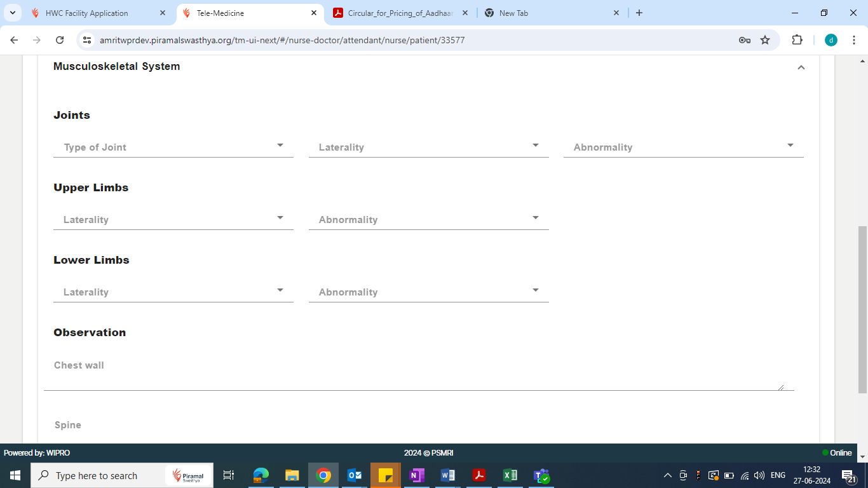Click the Spine observation field
Image resolution: width=868 pixels, height=488 pixels.
[x=419, y=429]
